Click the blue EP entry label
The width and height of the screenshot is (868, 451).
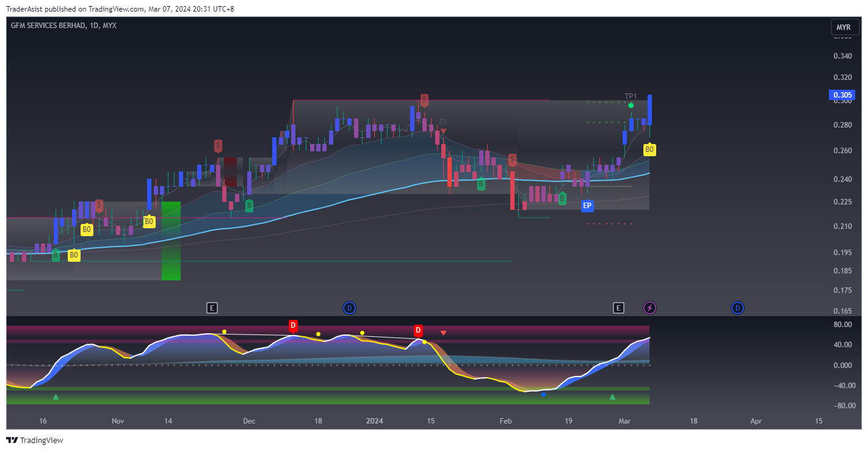tap(587, 206)
